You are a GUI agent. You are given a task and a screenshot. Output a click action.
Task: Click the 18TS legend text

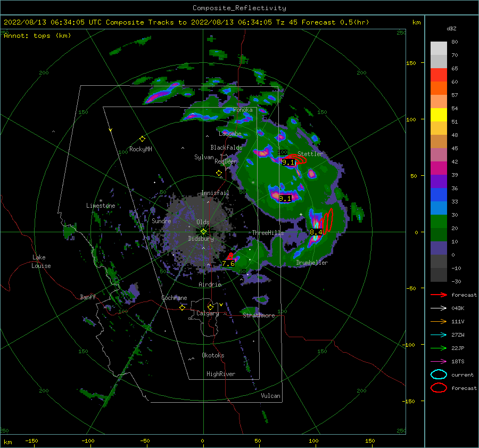click(458, 362)
